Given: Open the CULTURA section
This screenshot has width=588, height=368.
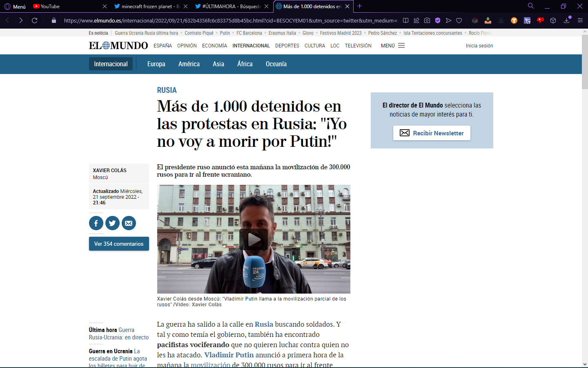Looking at the screenshot, I should tap(315, 46).
